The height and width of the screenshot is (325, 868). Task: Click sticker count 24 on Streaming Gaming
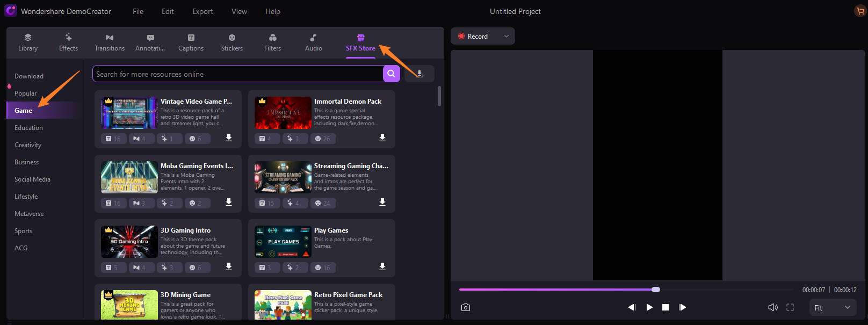click(x=323, y=203)
